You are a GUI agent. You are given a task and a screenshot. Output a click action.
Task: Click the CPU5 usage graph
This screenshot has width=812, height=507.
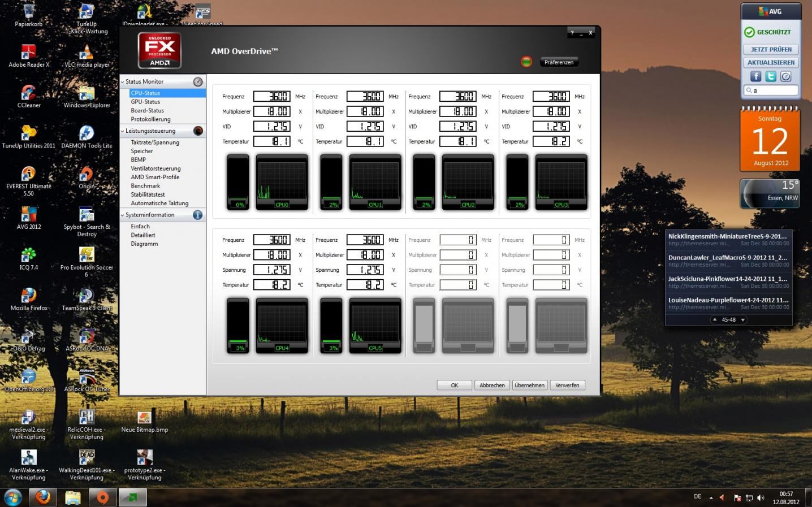375,326
